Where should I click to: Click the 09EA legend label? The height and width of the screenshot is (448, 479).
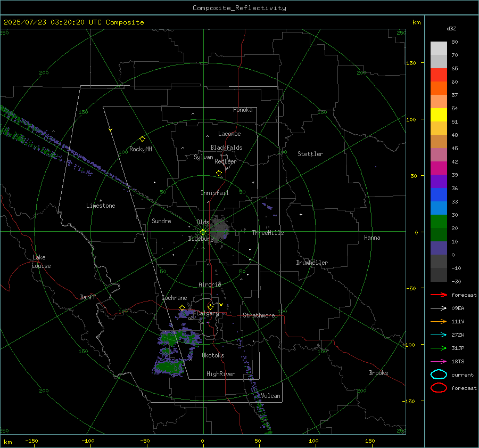(458, 308)
